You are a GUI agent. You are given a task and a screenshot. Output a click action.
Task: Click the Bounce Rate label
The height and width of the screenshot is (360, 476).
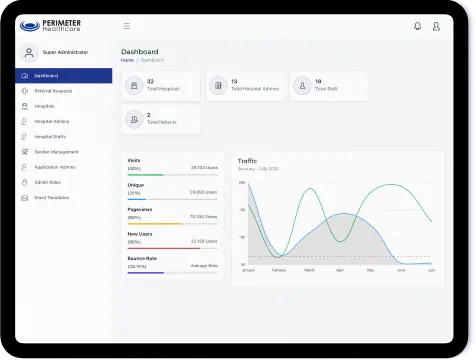(x=142, y=259)
